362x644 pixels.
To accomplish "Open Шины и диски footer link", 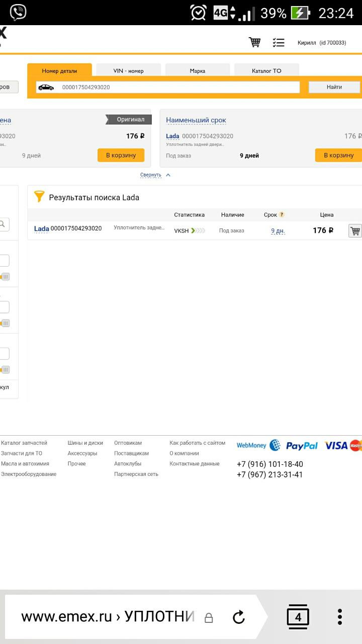I will click(85, 443).
